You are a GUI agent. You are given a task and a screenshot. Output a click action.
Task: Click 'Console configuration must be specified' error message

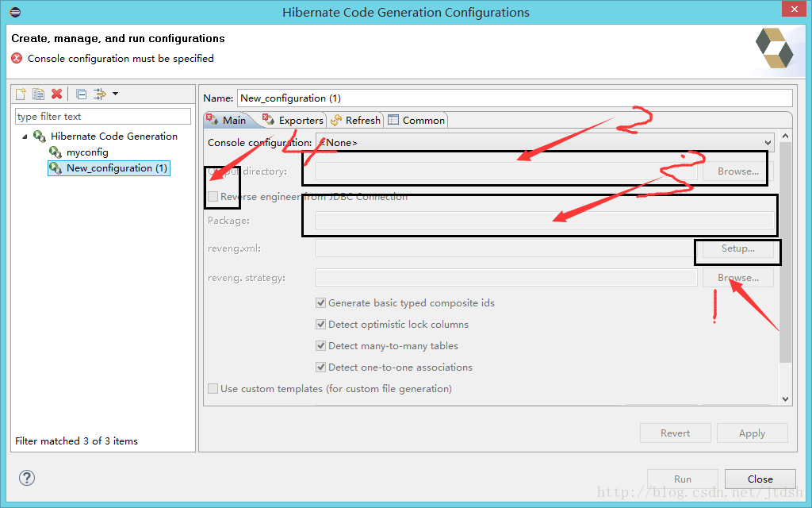pyautogui.click(x=121, y=59)
